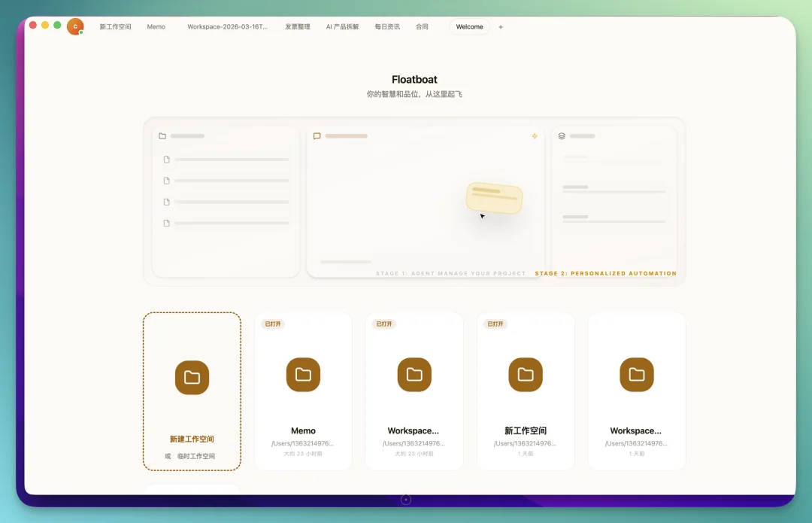Click the orange user avatar icon
Image resolution: width=812 pixels, height=523 pixels.
(75, 26)
